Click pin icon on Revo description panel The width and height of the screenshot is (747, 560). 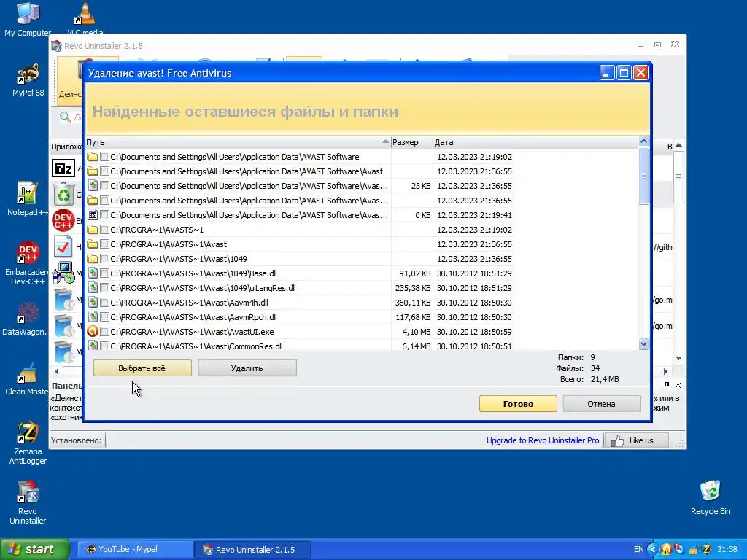click(667, 385)
